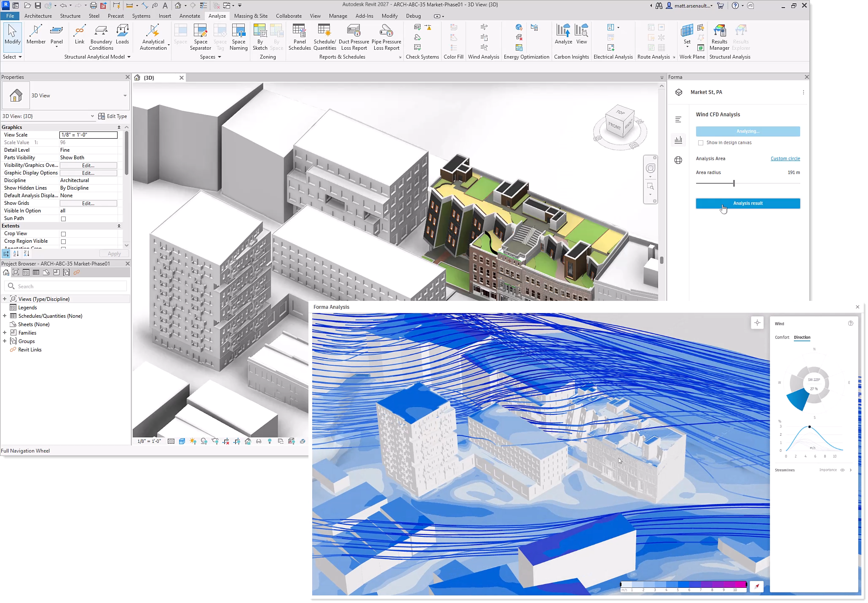Open the Massing & Site ribbon tab
Viewport: 868px width, 603px height.
click(x=251, y=16)
